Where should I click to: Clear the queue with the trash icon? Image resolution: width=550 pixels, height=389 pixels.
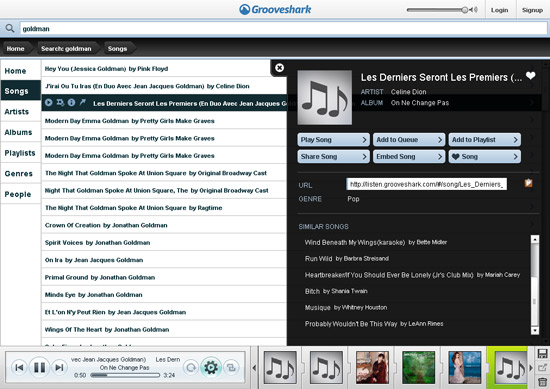(x=542, y=382)
